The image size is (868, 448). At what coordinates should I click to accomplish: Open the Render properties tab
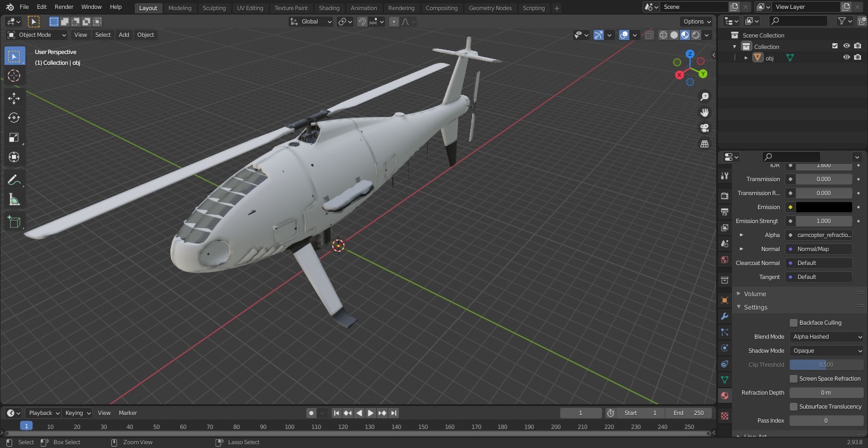pyautogui.click(x=724, y=196)
